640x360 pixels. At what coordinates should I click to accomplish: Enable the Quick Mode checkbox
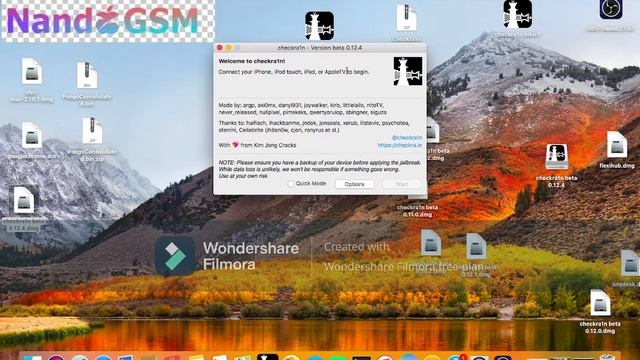coord(291,184)
